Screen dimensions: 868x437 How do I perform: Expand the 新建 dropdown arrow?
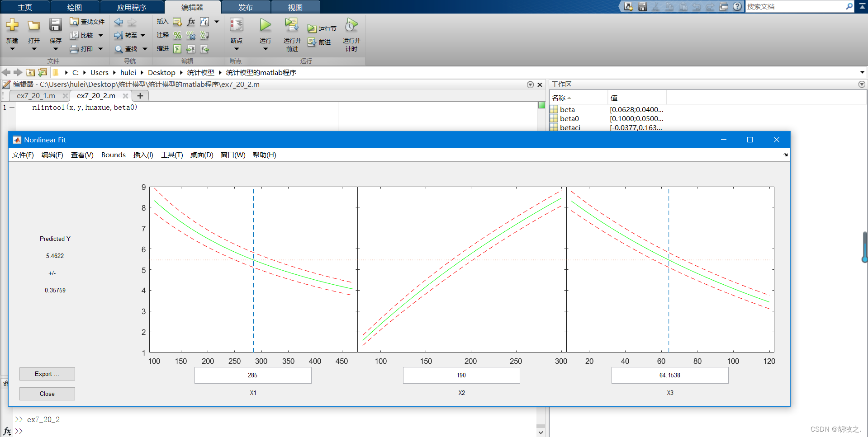(x=12, y=49)
